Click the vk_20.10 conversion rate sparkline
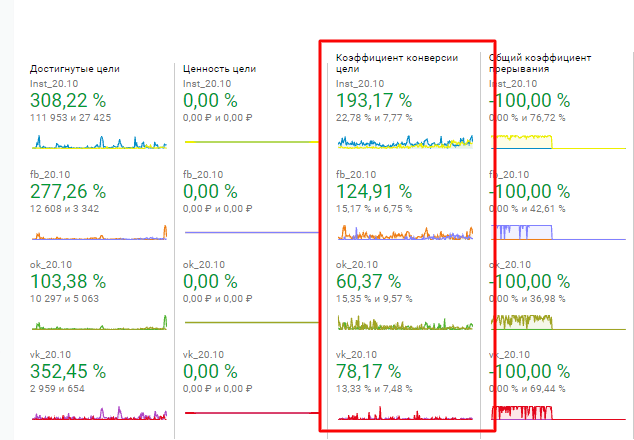The height and width of the screenshot is (440, 634). (x=406, y=413)
